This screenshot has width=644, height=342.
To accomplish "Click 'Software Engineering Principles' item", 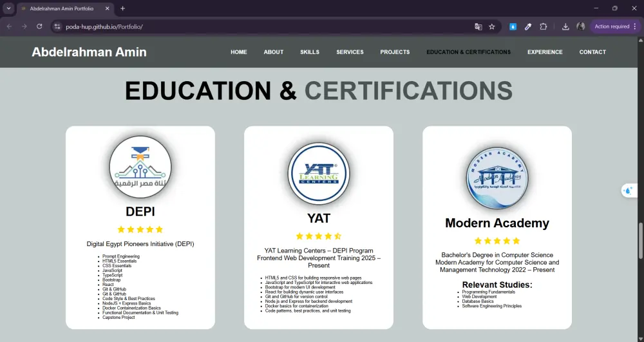I will [491, 307].
